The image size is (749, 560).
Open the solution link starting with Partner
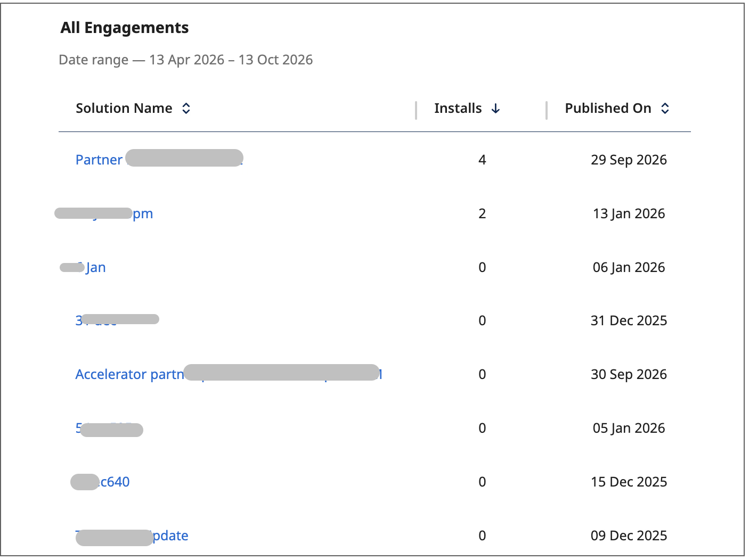(159, 160)
